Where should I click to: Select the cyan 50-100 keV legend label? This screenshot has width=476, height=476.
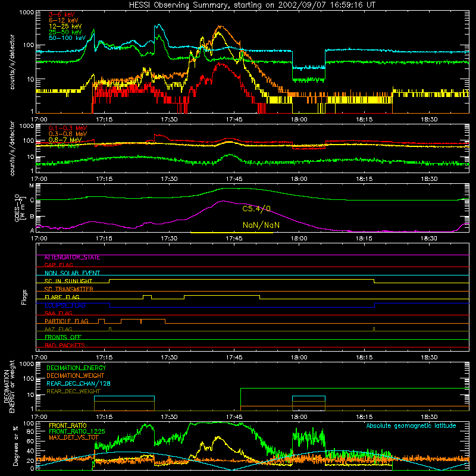click(x=67, y=38)
